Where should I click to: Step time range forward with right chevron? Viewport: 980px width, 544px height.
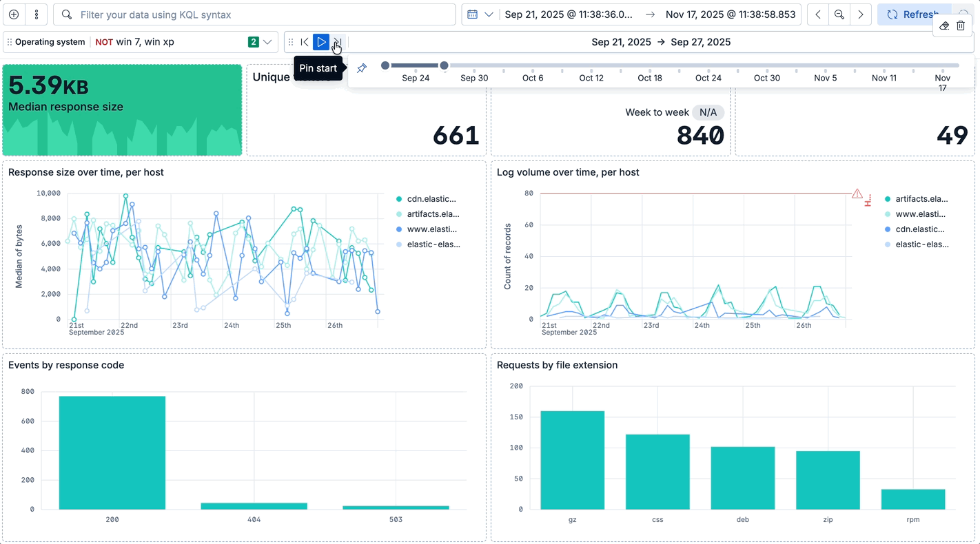coord(860,14)
